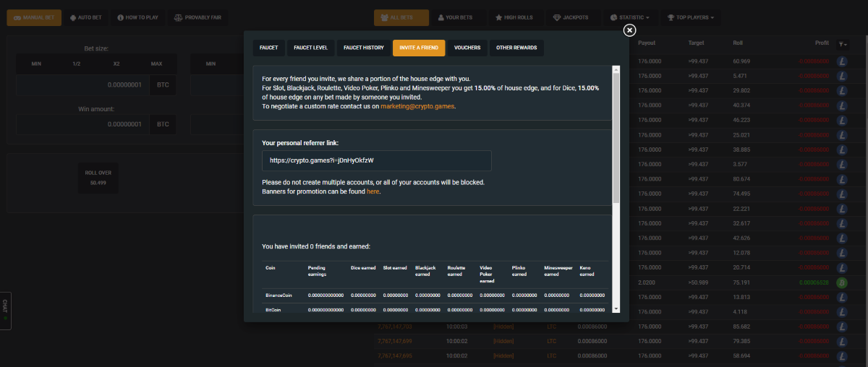Click Litecoin icon in roll 85.682 row
The height and width of the screenshot is (367, 868).
click(x=842, y=327)
